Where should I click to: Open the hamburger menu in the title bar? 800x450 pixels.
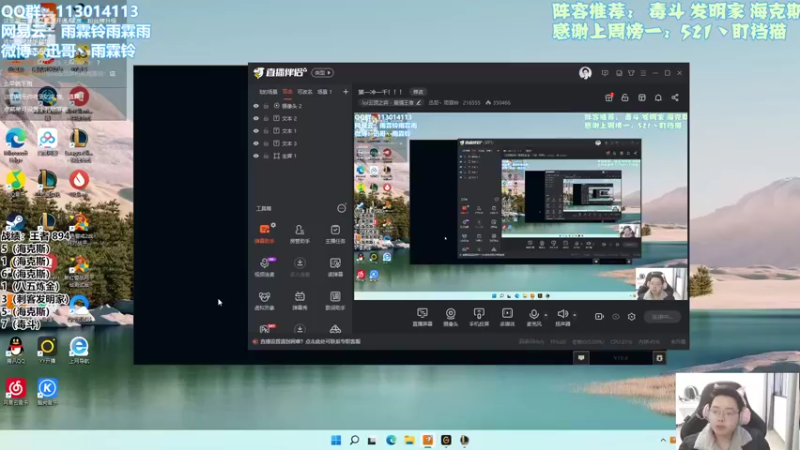click(x=643, y=73)
